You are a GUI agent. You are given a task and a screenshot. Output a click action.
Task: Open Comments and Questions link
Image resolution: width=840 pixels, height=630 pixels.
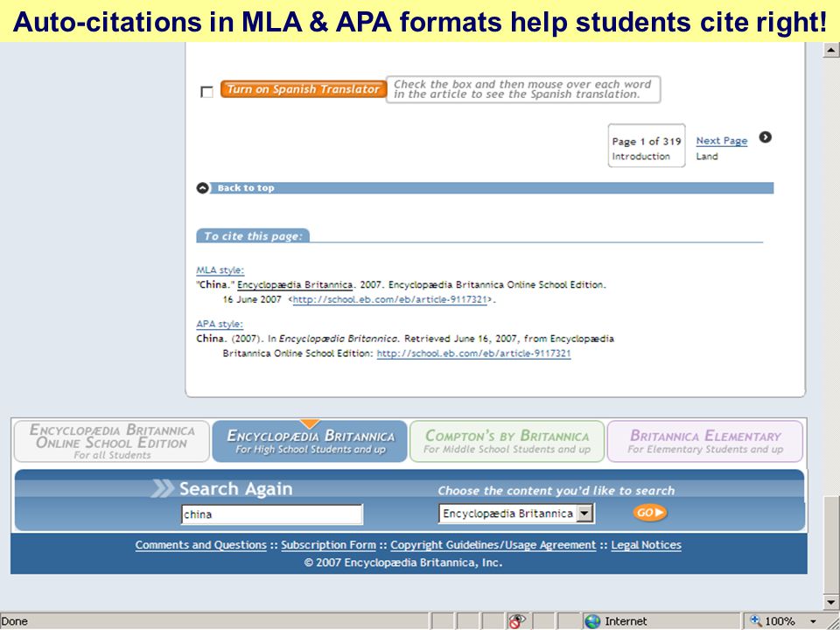tap(201, 545)
